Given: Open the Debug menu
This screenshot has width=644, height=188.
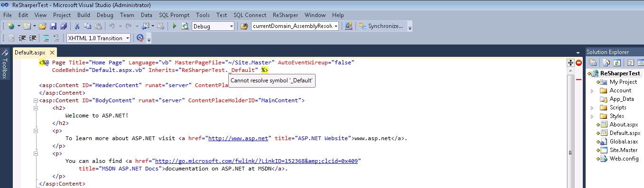Looking at the screenshot, I should (x=105, y=15).
